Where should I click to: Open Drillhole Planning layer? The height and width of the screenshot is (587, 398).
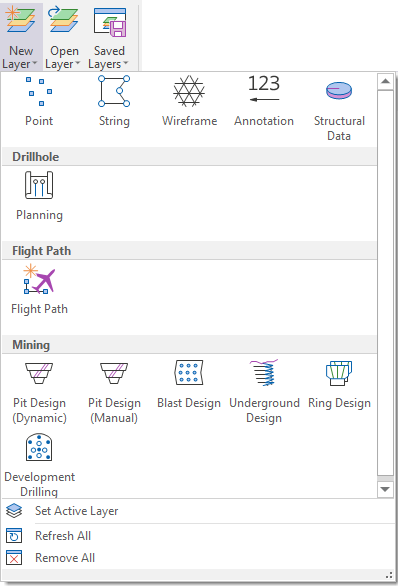coord(39,196)
